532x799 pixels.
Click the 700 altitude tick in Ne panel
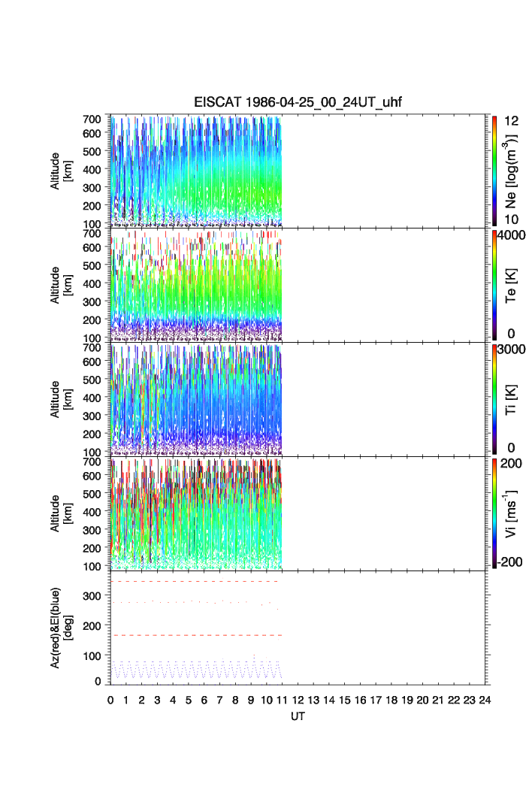click(92, 120)
